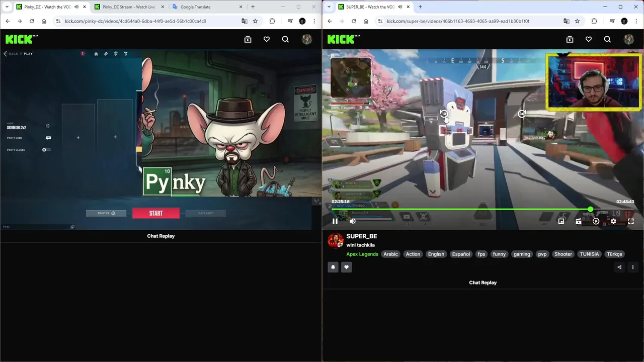Open profile avatar in right Kick header

[628, 39]
